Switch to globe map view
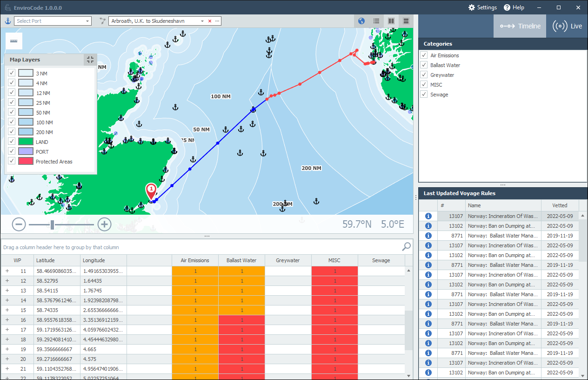 [x=361, y=21]
